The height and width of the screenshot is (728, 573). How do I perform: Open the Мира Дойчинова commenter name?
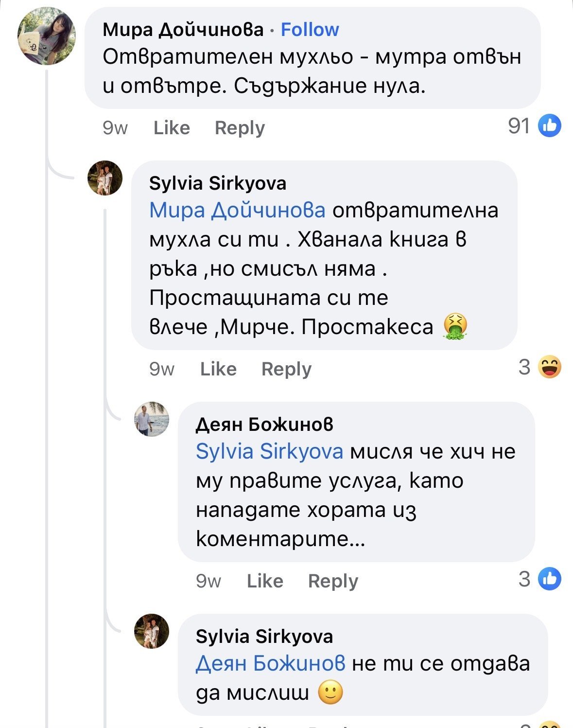click(x=183, y=30)
